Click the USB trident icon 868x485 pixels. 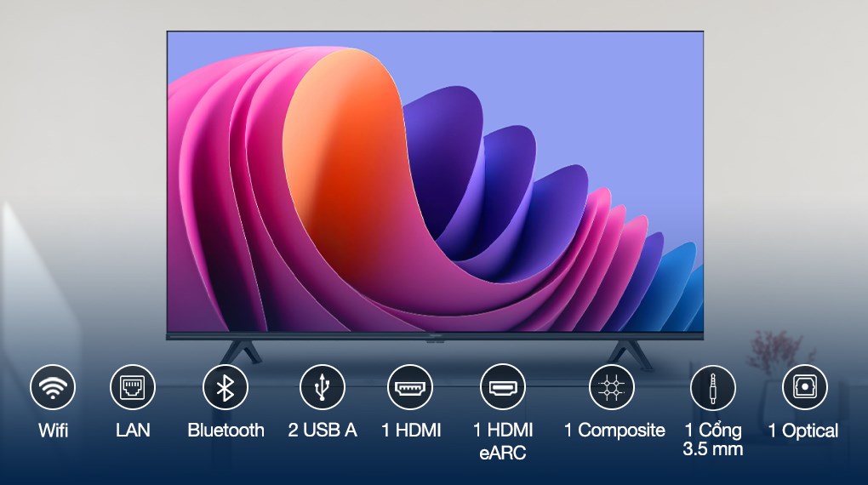323,387
